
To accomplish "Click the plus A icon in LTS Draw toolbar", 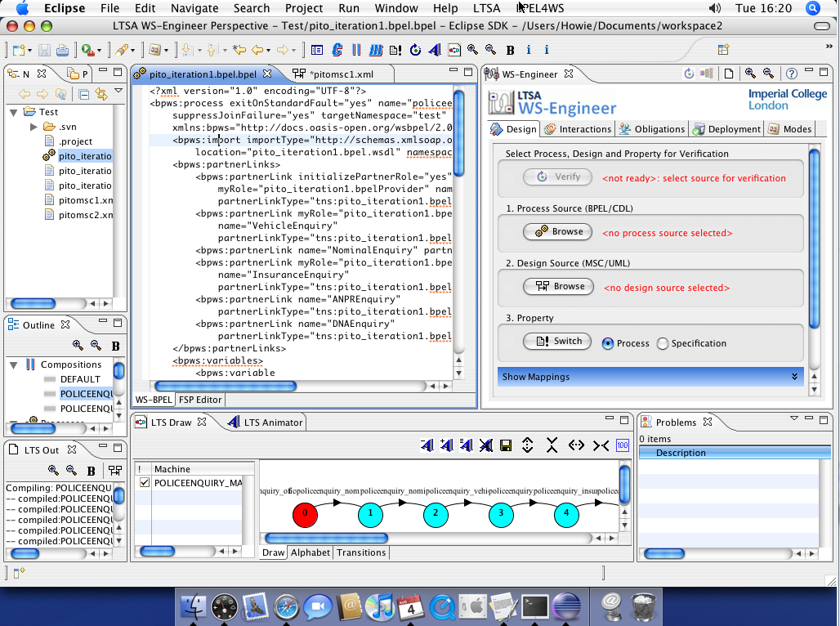I will [x=446, y=445].
